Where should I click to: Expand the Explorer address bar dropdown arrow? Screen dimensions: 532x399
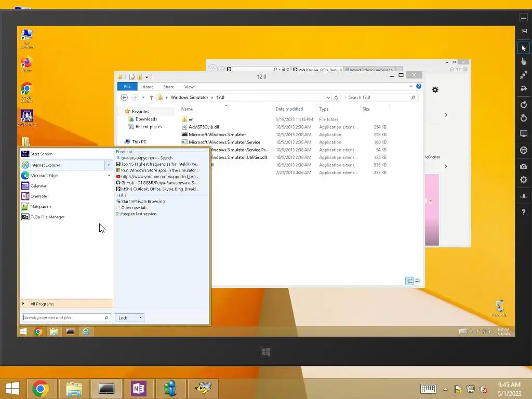[328, 97]
